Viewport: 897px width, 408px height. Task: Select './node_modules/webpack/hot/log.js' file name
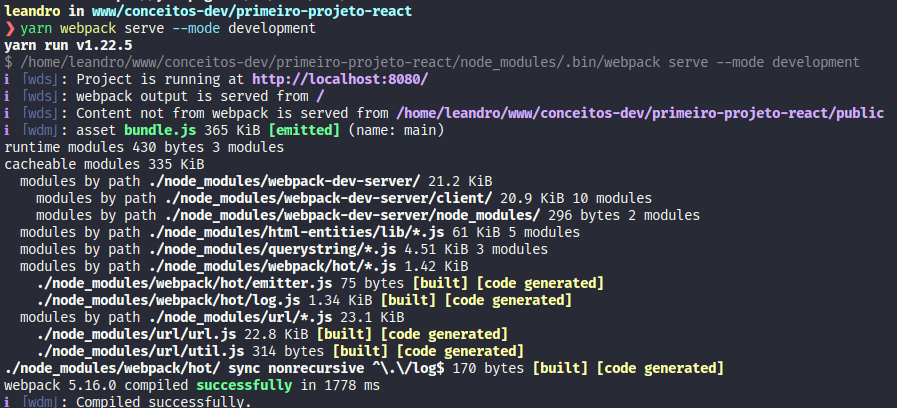coord(168,300)
